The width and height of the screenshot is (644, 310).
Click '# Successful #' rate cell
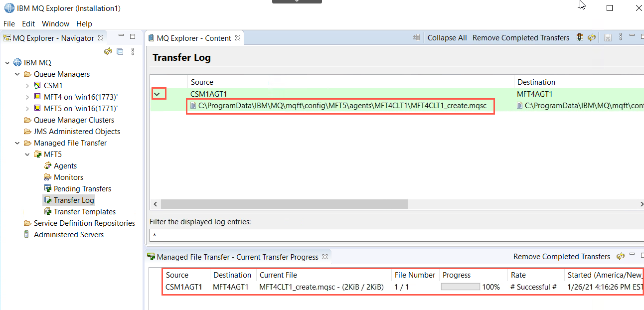click(533, 287)
